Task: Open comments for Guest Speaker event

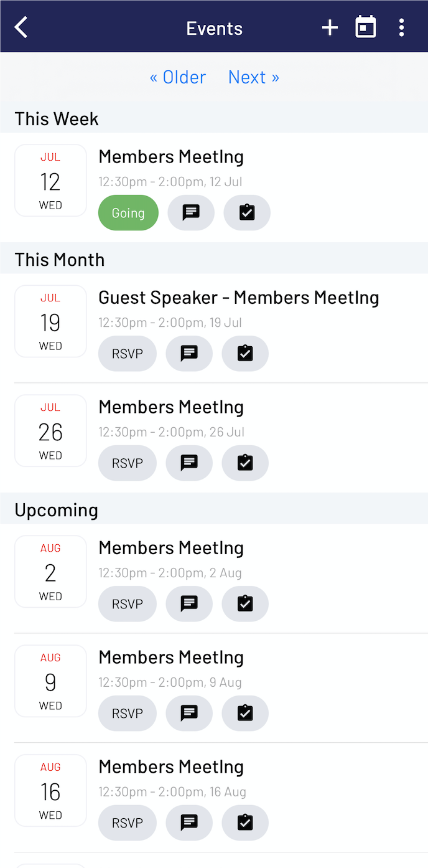Action: coord(189,353)
